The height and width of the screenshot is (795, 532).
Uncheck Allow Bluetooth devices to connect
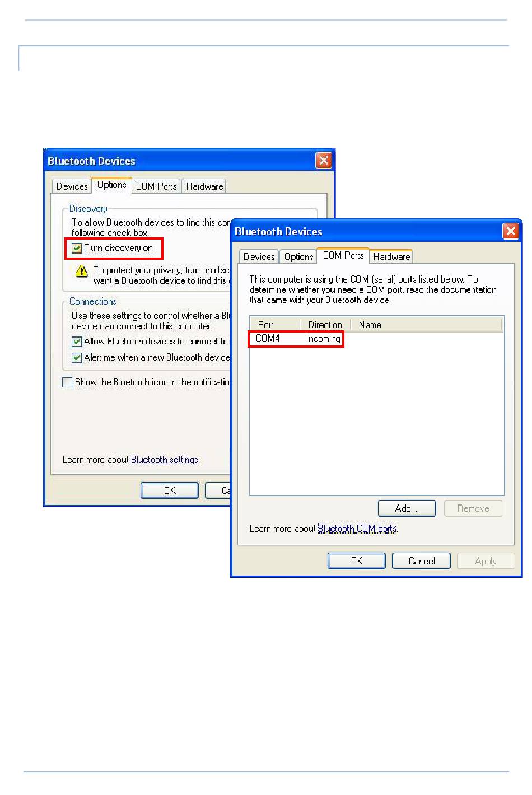tap(77, 342)
